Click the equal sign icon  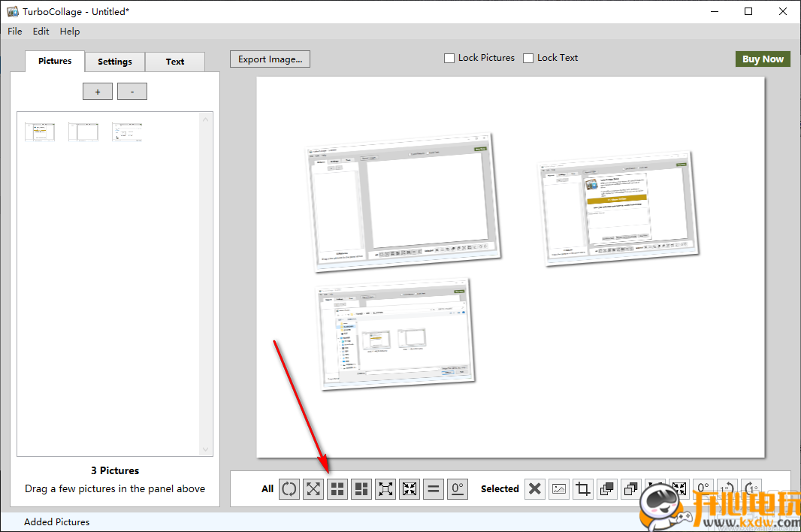[434, 489]
